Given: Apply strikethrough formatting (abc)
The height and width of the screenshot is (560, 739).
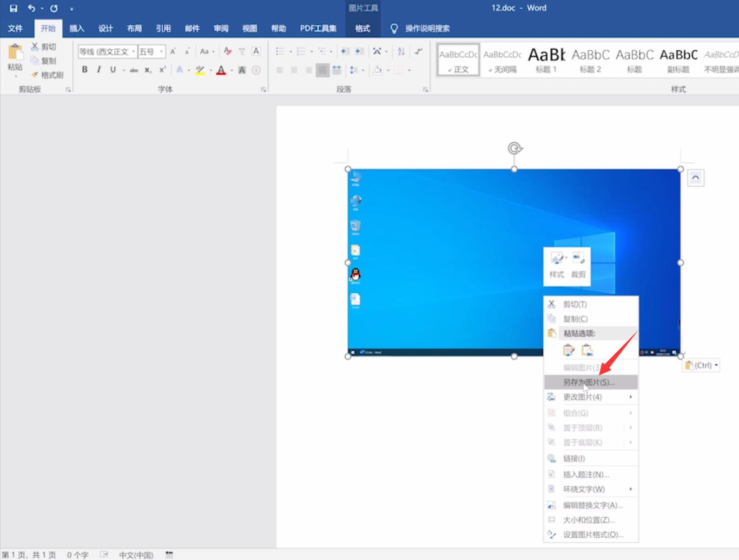Looking at the screenshot, I should coord(134,70).
